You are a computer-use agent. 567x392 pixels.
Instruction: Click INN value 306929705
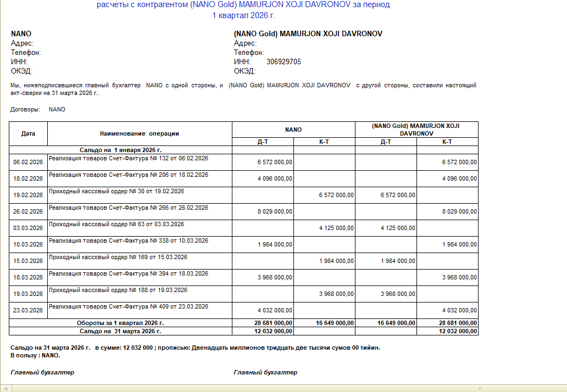pyautogui.click(x=283, y=62)
